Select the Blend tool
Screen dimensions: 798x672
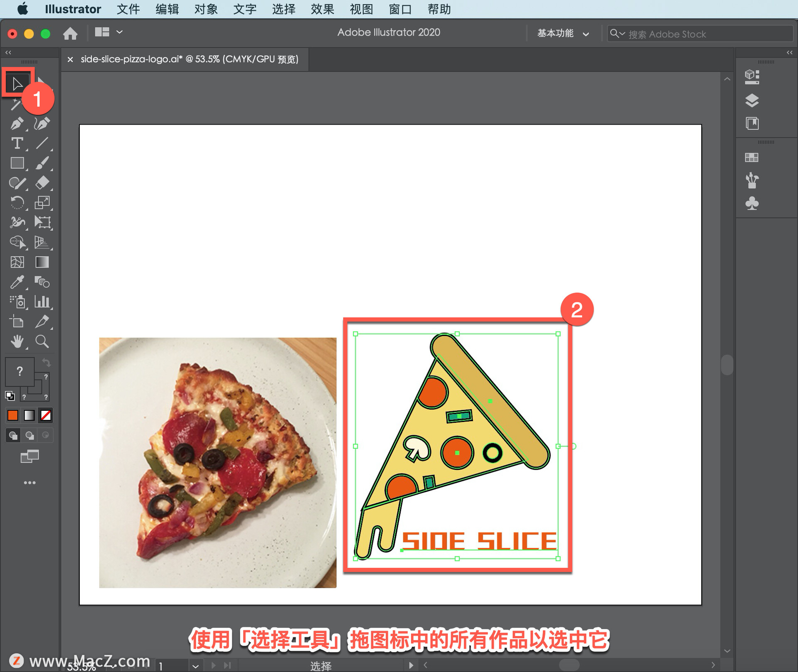click(x=42, y=282)
